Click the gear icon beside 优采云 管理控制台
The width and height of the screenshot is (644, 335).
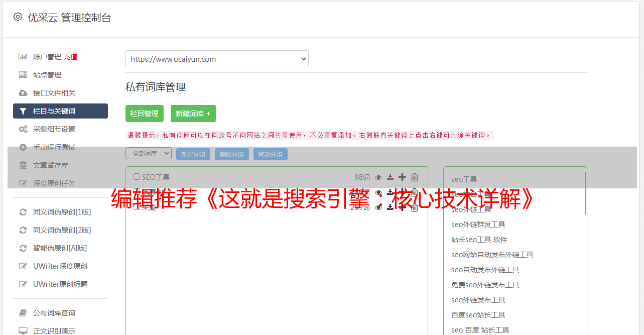[x=18, y=17]
